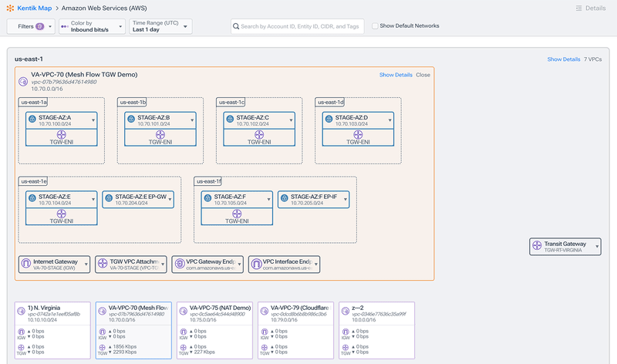Click the Amazon Web Services (AWS) breadcrumb text

[104, 8]
